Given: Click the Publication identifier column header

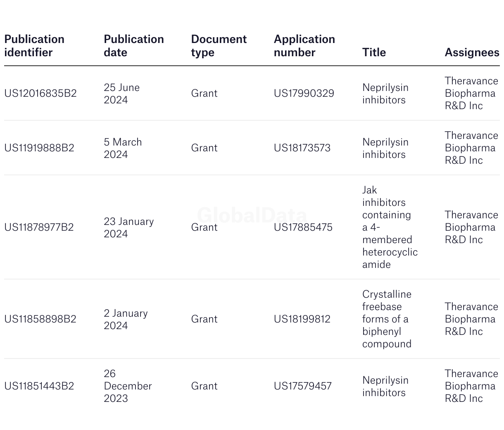Looking at the screenshot, I should point(34,46).
